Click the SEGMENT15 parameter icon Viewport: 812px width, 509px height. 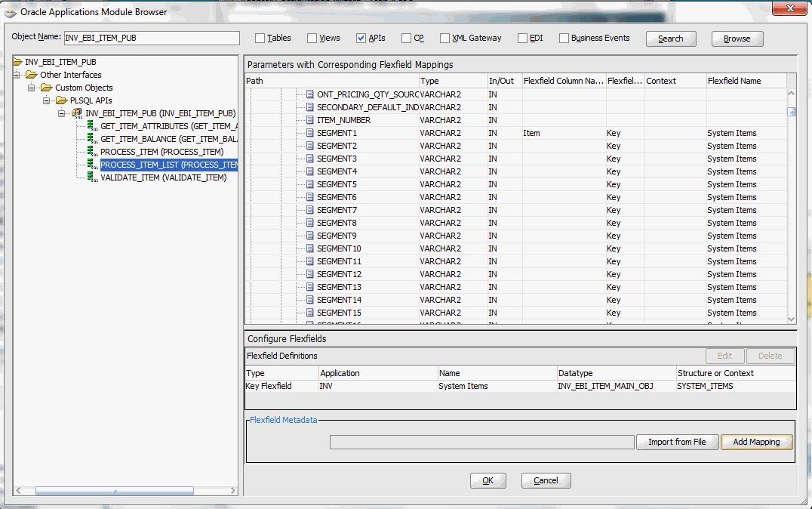coord(309,313)
